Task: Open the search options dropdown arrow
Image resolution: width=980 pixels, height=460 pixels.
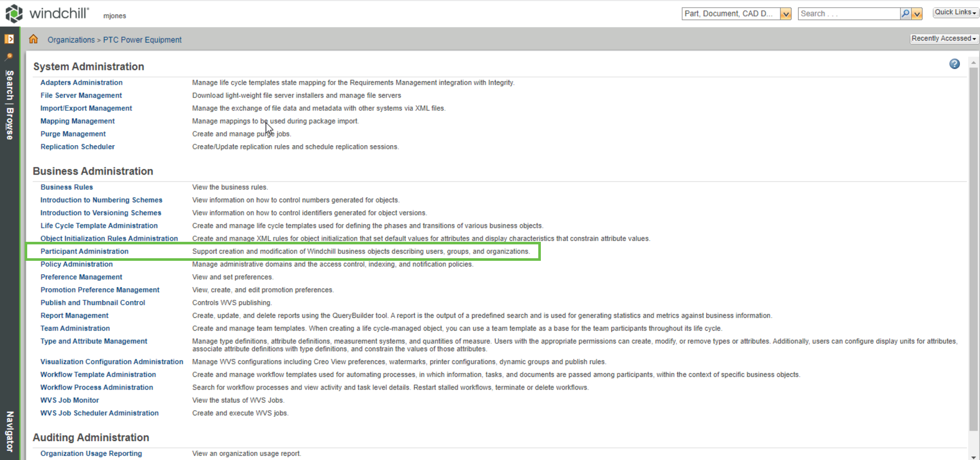Action: tap(917, 14)
